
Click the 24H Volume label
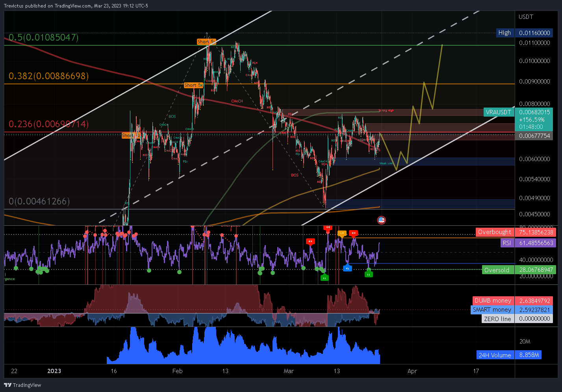click(x=495, y=355)
